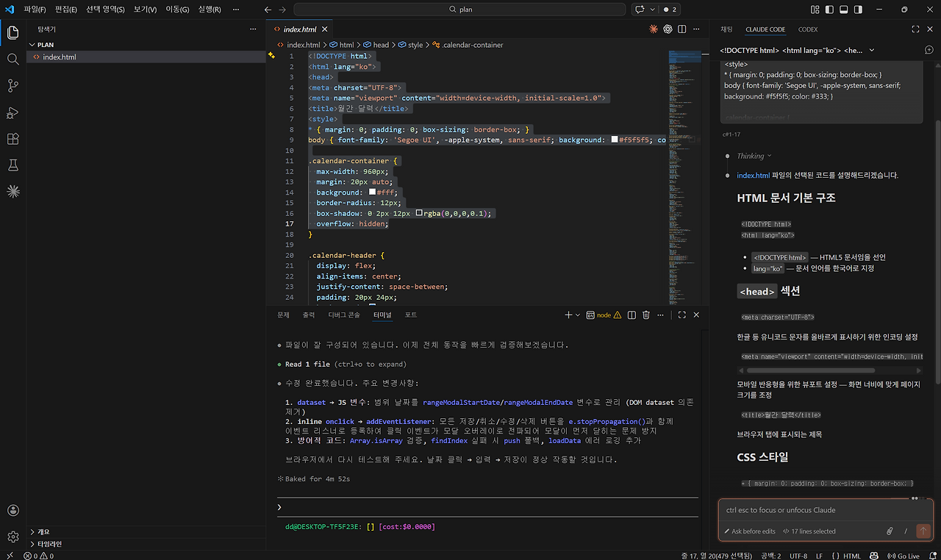Click the ChatGPT Codex icon in editor toolbar
The image size is (941, 560).
[x=668, y=29]
